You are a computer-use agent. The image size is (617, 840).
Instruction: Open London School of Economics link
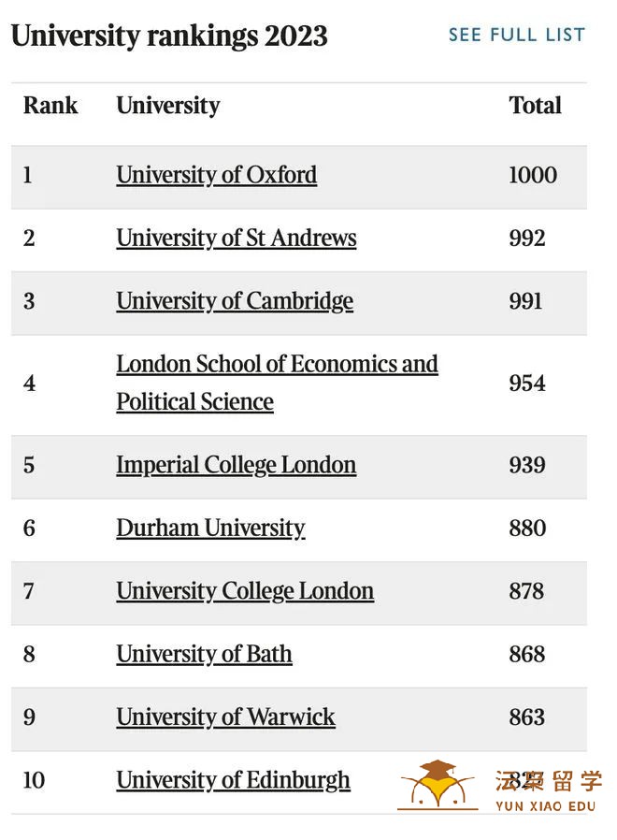pos(277,383)
